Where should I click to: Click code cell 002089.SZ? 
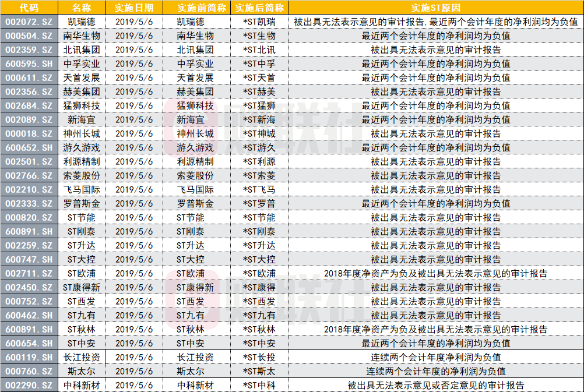[29, 119]
